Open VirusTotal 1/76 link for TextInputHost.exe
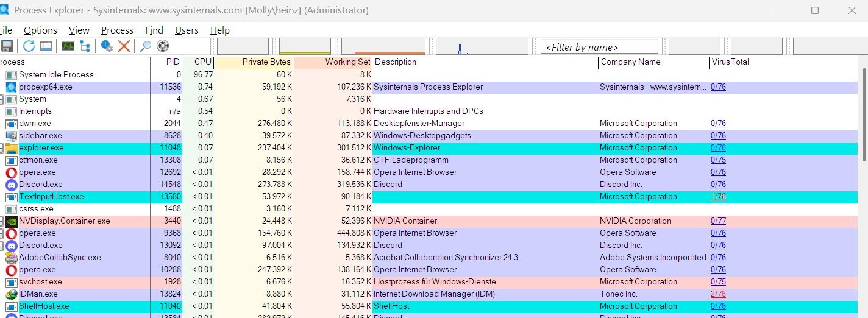Viewport: 868px width, 318px height. (718, 197)
